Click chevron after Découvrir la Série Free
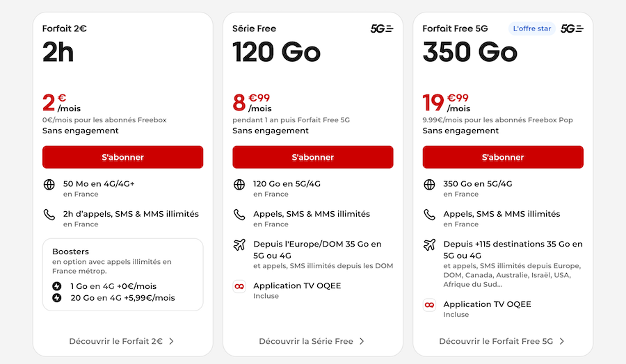This screenshot has height=364, width=626. [362, 341]
